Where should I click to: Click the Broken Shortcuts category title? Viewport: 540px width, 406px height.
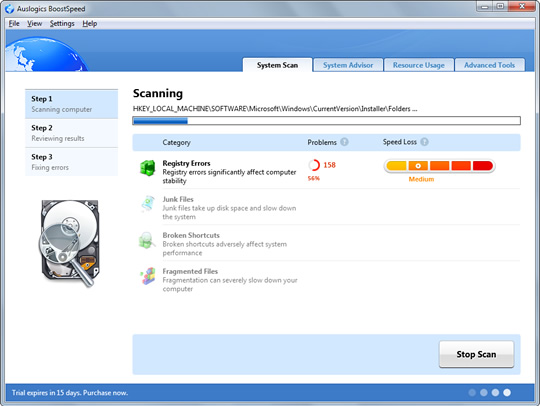click(191, 235)
